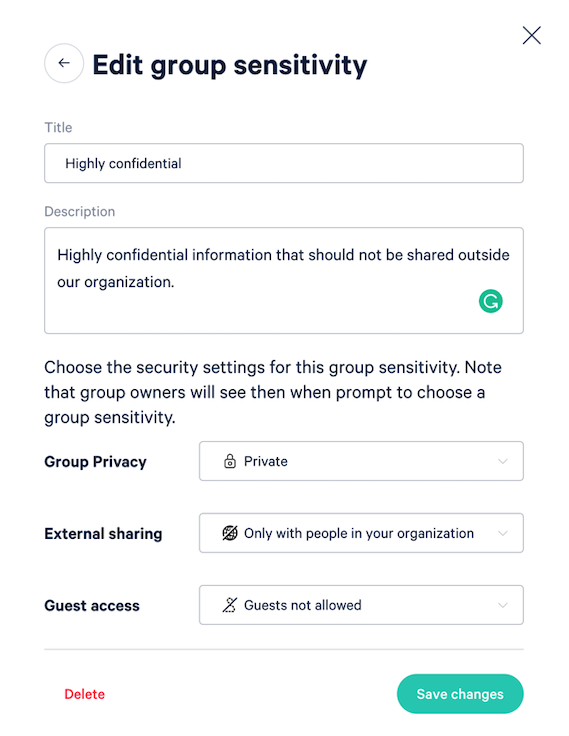
Task: Click the Guest access label
Action: [x=92, y=606]
